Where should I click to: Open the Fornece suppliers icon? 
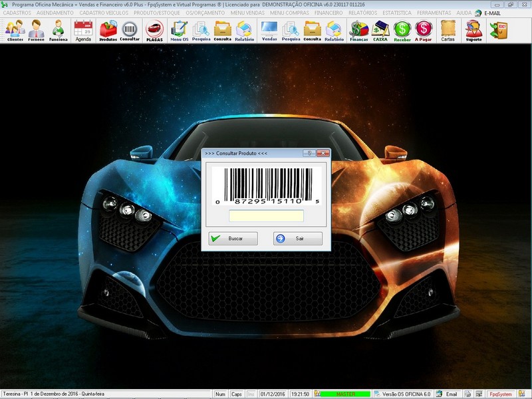(x=36, y=31)
